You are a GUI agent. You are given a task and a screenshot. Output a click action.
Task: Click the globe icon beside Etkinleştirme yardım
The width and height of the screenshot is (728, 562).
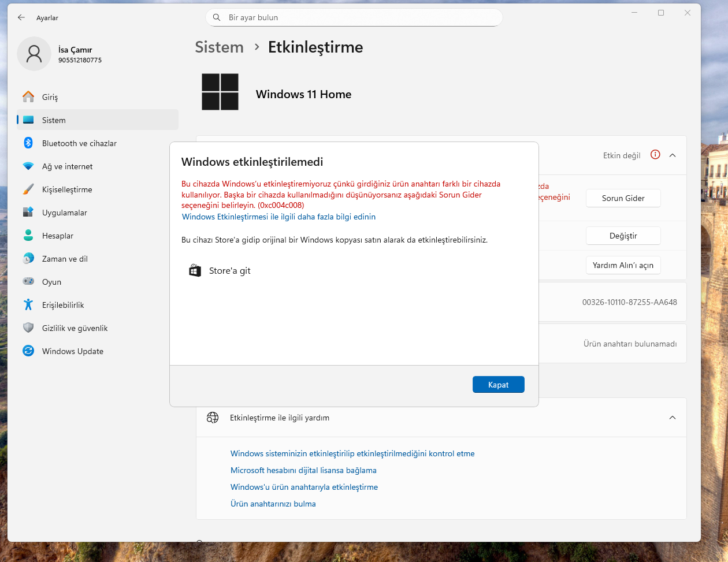point(213,418)
